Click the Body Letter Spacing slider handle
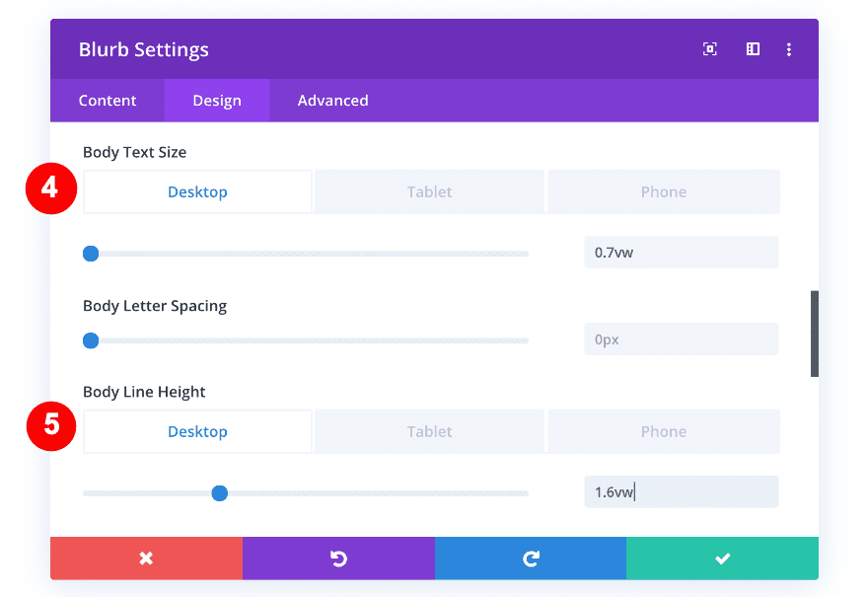Screen dimensions: 868x597 [91, 340]
